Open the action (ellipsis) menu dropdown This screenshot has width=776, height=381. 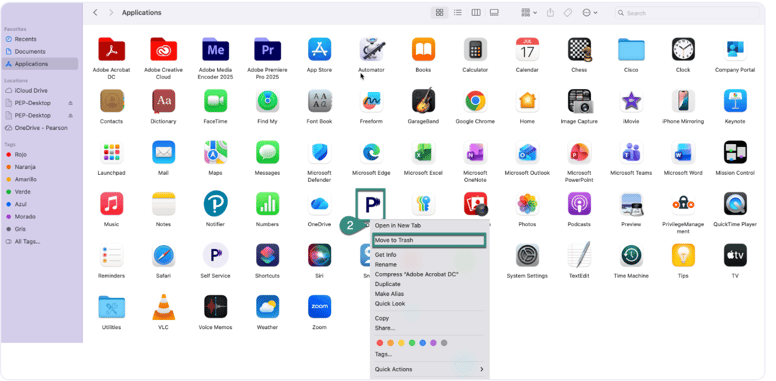click(x=589, y=13)
